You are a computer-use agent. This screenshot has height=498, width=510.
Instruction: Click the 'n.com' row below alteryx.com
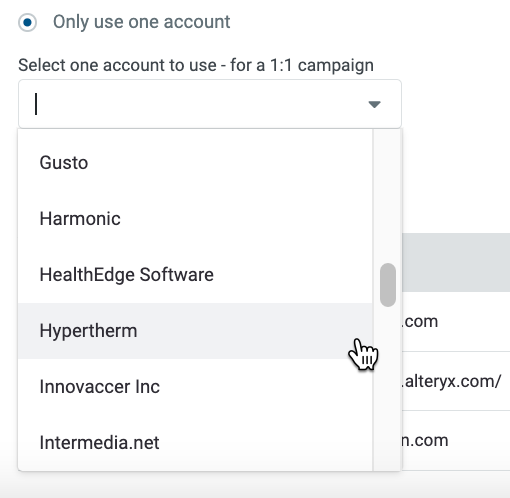tap(425, 441)
